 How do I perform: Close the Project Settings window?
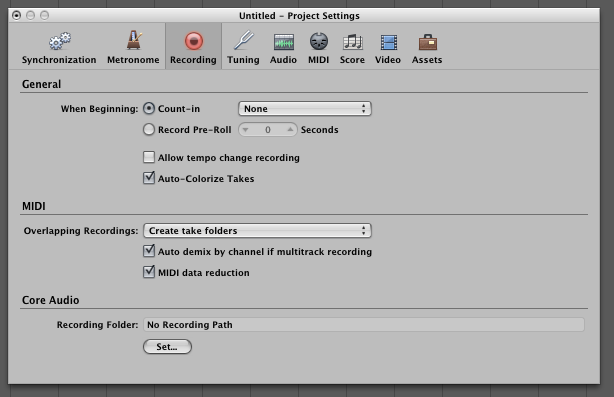coord(16,15)
